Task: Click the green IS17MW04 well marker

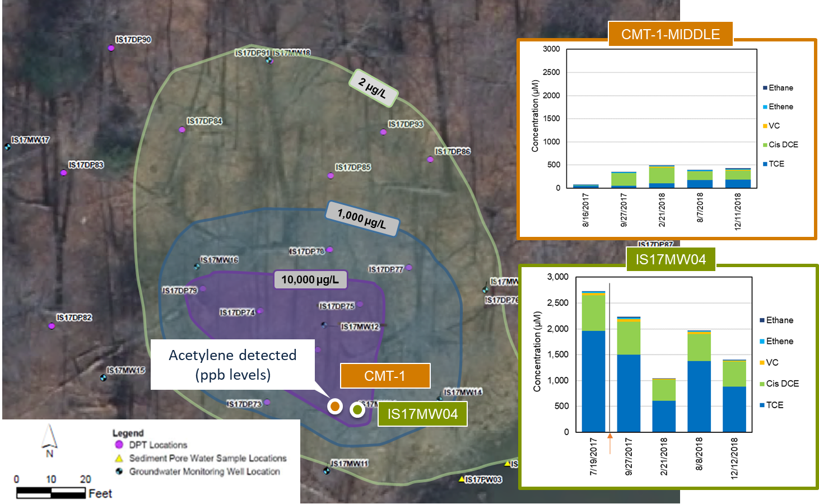Action: coord(357,410)
